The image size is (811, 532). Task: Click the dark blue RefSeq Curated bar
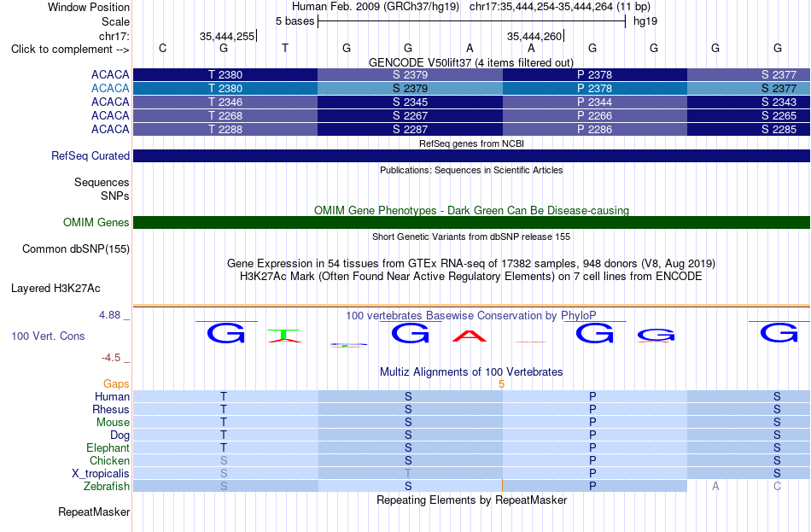pyautogui.click(x=472, y=155)
